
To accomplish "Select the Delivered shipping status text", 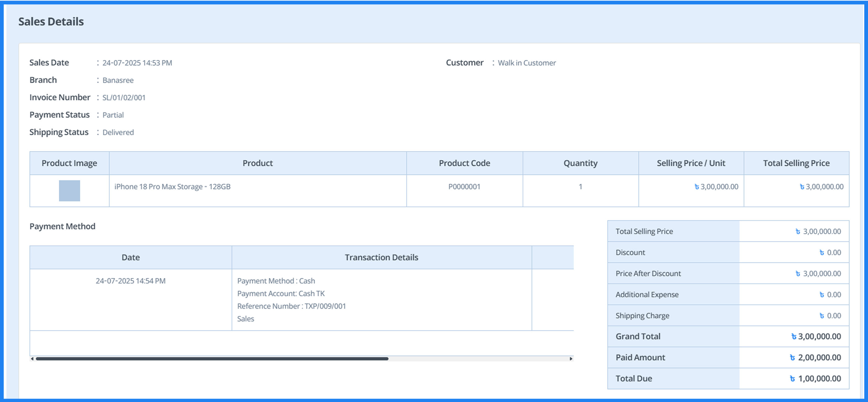I will [118, 132].
